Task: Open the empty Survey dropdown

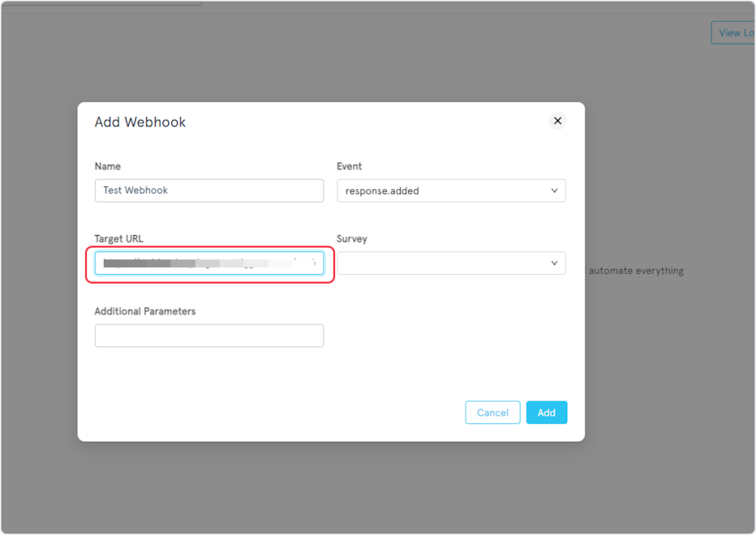Action: (x=450, y=263)
